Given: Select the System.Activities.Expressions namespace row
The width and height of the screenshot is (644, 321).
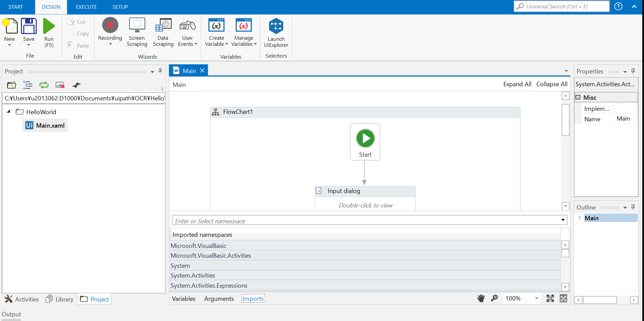Looking at the screenshot, I should [365, 285].
